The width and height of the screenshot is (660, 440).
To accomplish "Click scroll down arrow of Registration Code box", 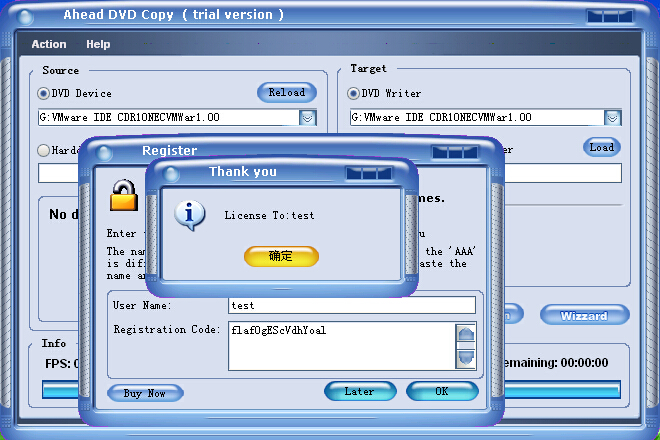I will click(466, 358).
